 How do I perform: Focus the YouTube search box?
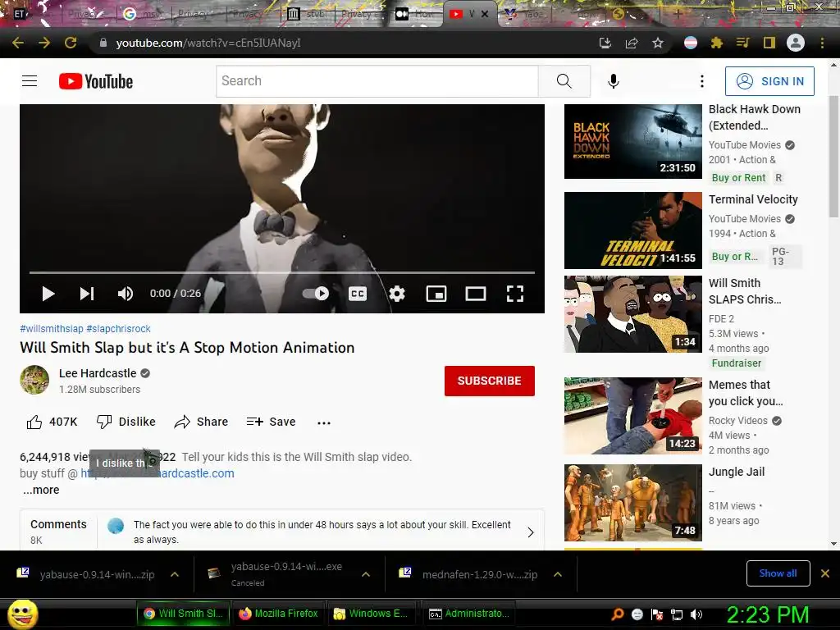377,81
